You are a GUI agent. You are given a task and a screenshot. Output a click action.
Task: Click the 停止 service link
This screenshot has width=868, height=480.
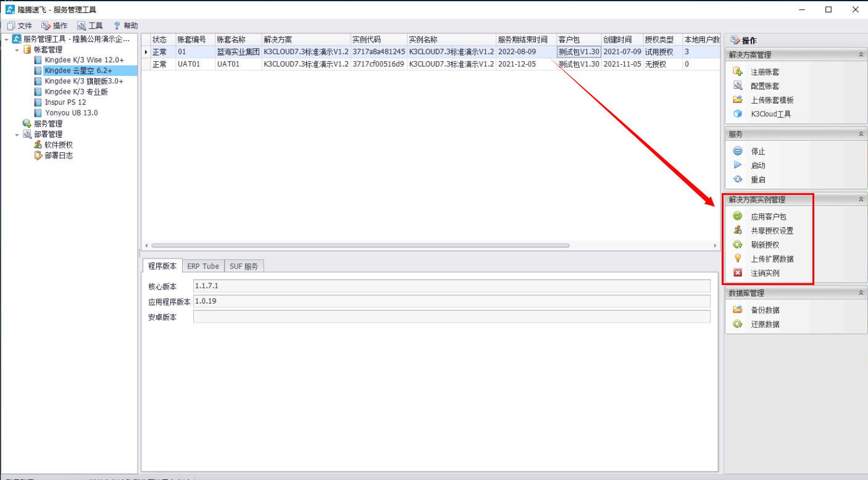click(x=757, y=151)
